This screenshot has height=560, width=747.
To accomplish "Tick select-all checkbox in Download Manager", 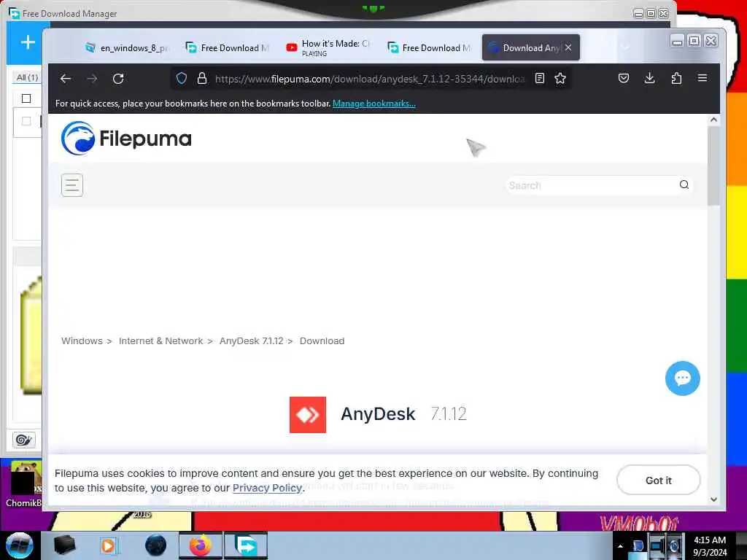I will coord(26,98).
